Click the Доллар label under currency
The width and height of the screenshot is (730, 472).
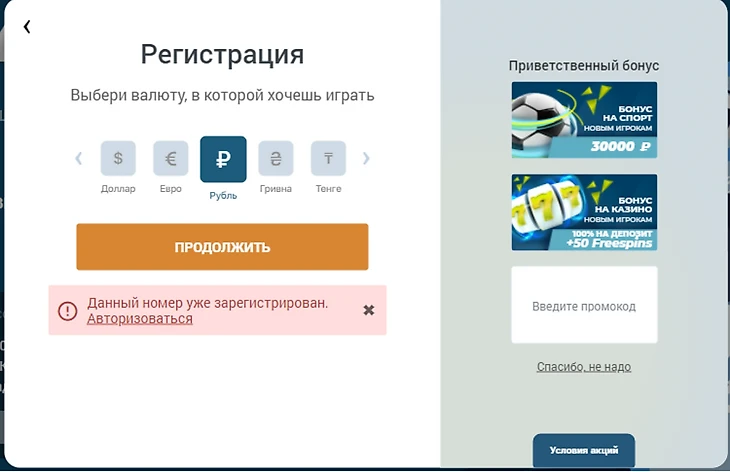coord(118,189)
